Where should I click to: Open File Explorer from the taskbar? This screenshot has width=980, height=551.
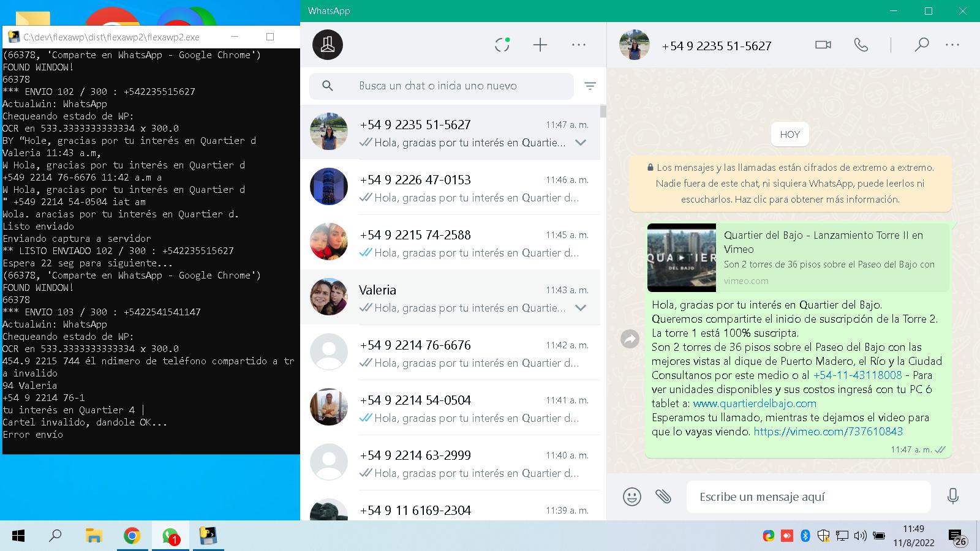[94, 536]
